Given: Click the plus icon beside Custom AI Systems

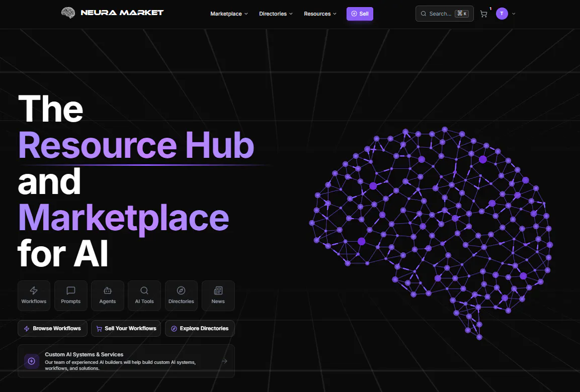Looking at the screenshot, I should [32, 361].
